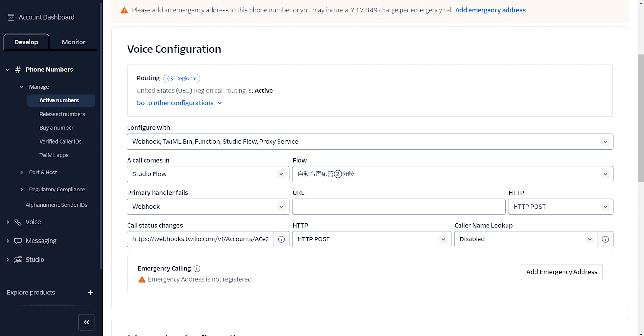The height and width of the screenshot is (336, 644).
Task: Open the Configure with dropdown
Action: [x=370, y=142]
